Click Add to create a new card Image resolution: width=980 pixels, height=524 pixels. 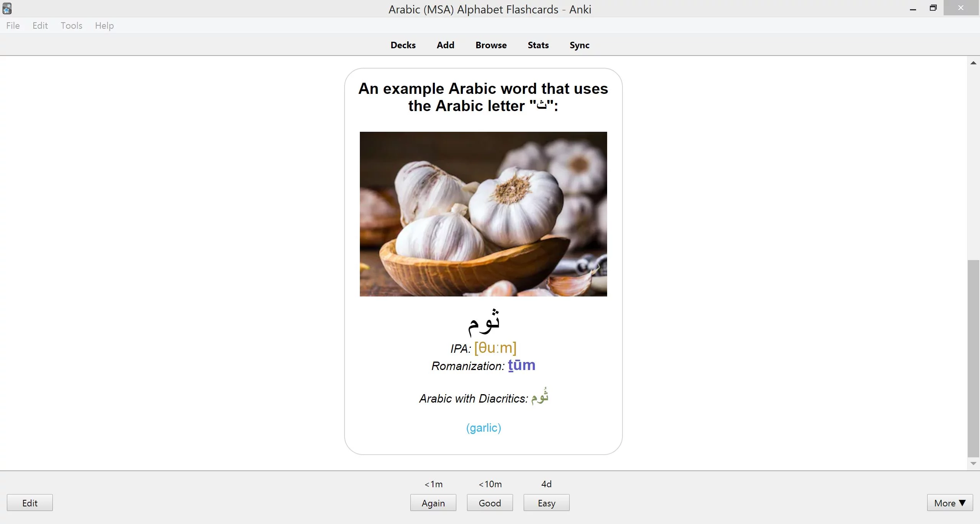pyautogui.click(x=445, y=45)
